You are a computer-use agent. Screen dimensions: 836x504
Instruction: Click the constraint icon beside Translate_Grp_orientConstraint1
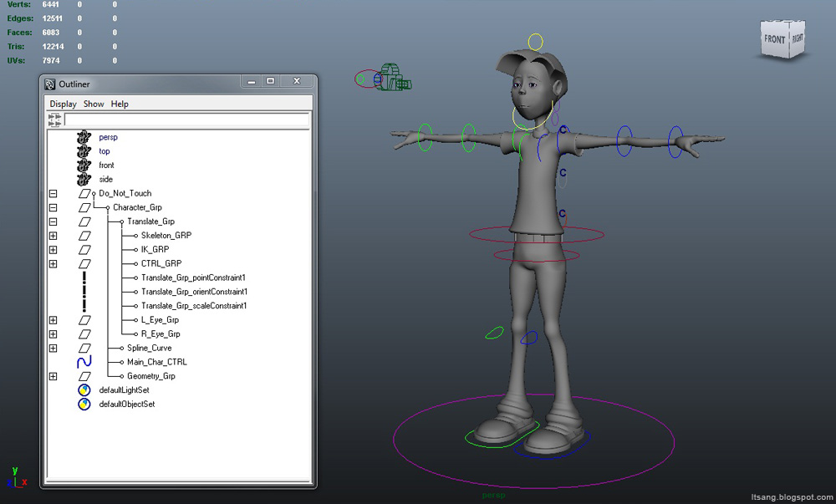tap(84, 292)
